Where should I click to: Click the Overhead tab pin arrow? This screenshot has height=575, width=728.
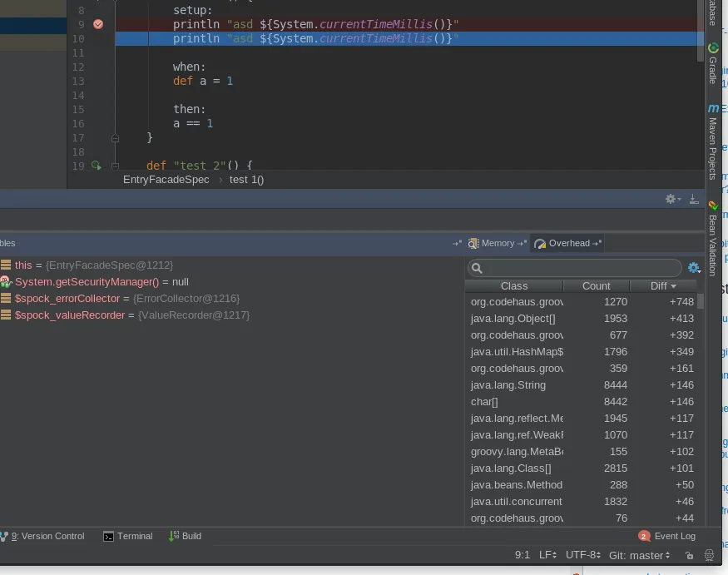click(x=597, y=243)
